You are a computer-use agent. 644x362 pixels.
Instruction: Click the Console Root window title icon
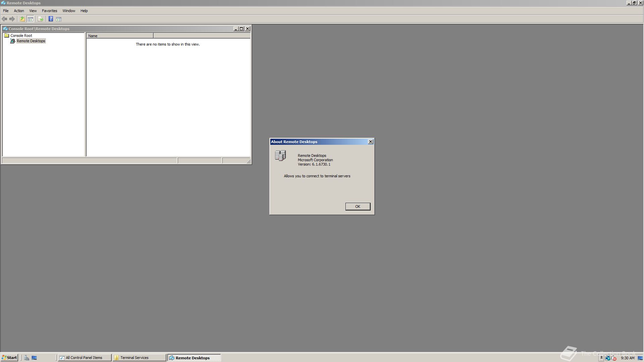pos(5,29)
